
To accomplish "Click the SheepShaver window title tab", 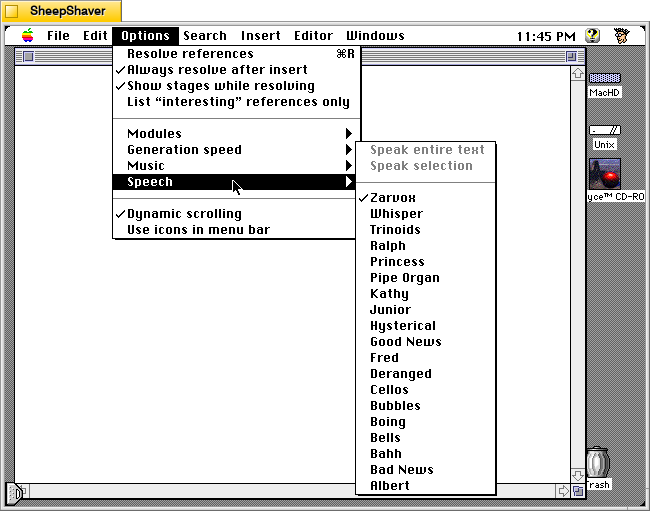I will click(61, 11).
